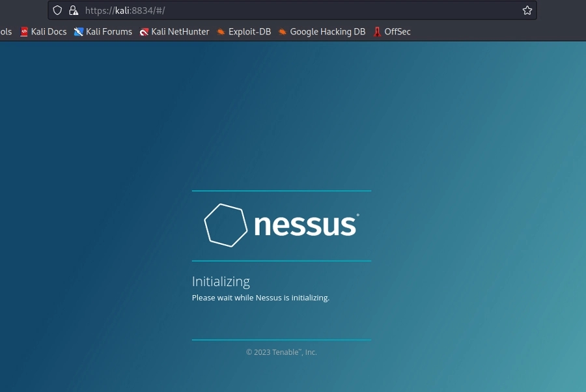
Task: Bookmark this page with the star icon
Action: point(527,10)
